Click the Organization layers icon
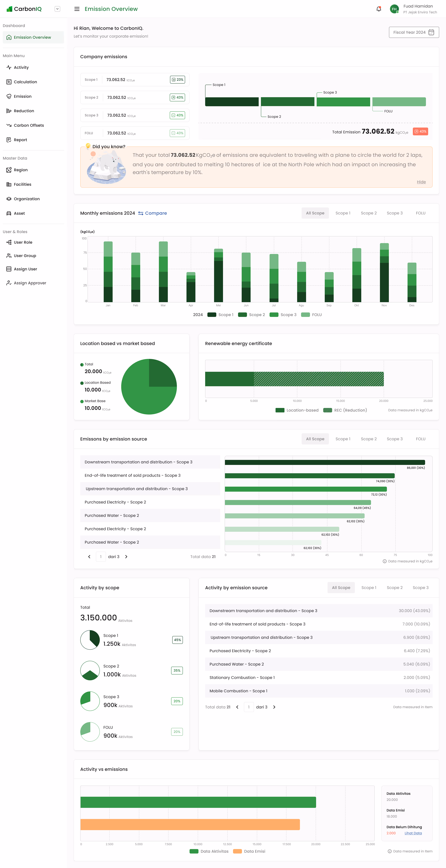The image size is (446, 868). (9, 199)
